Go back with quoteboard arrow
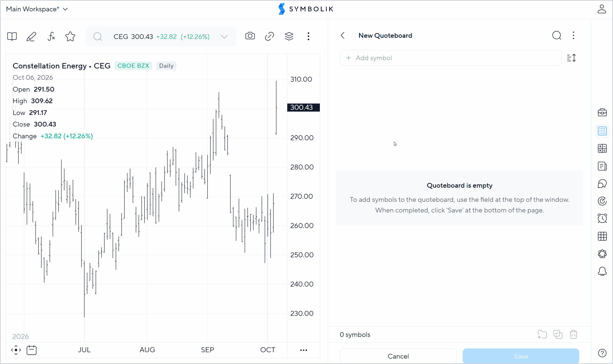 pos(343,36)
